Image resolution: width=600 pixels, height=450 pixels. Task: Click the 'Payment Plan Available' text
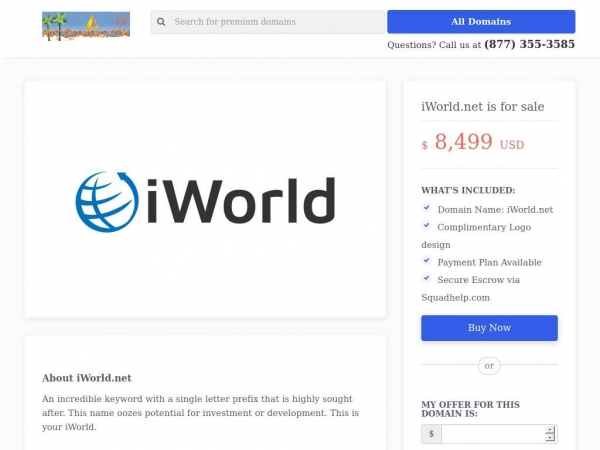[489, 262]
